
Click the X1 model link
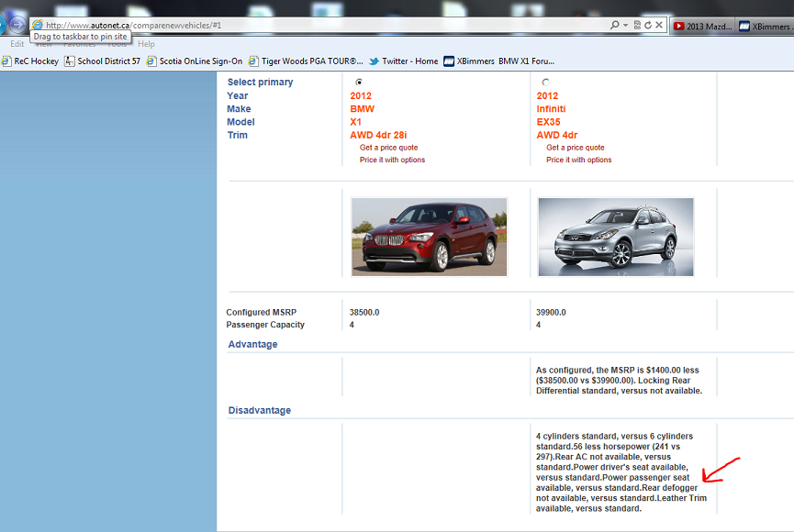(x=355, y=122)
